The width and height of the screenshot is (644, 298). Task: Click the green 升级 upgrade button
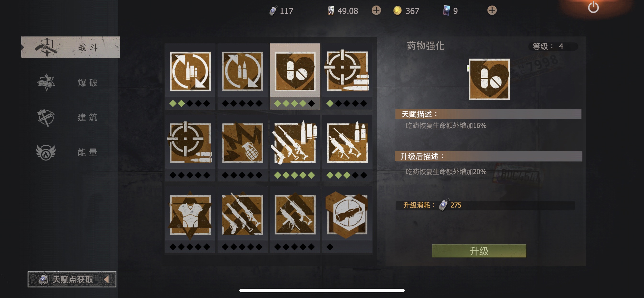[x=479, y=251]
